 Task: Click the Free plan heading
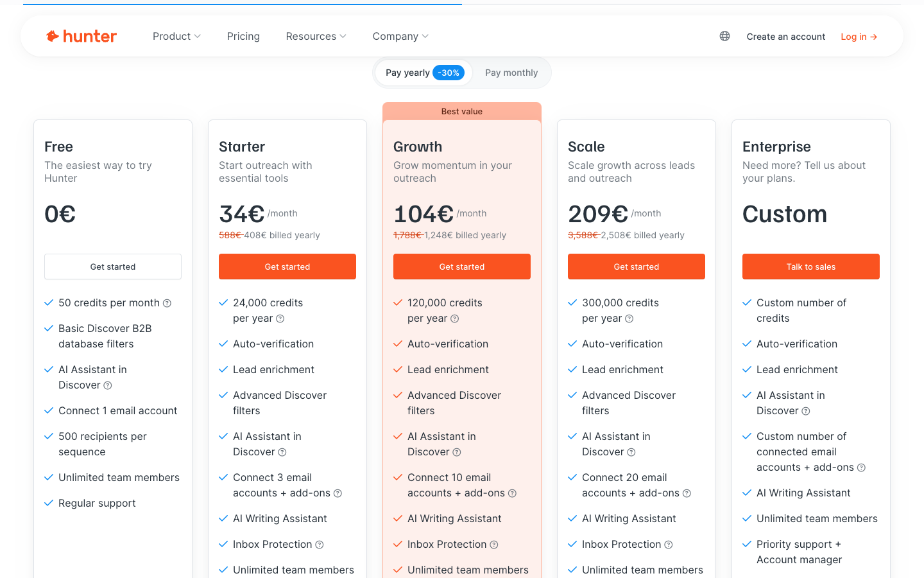(58, 147)
